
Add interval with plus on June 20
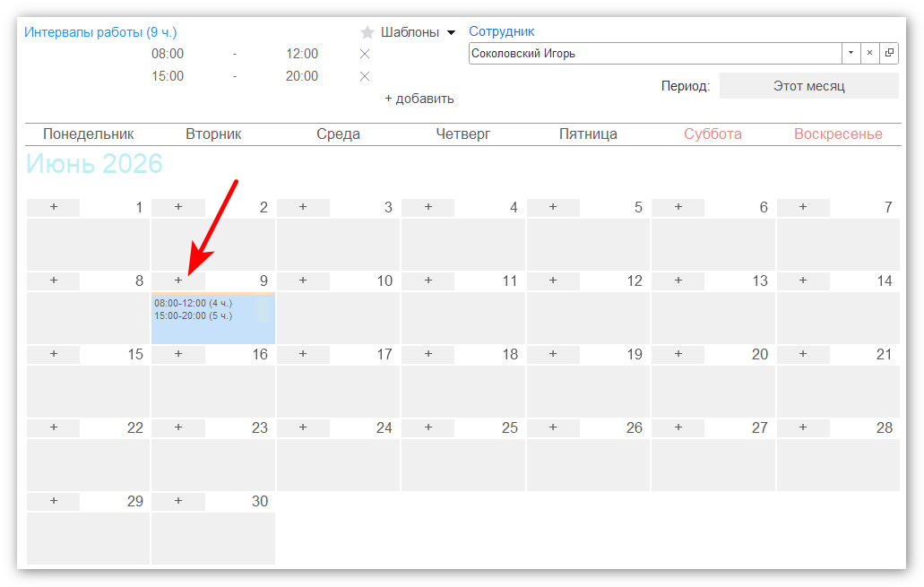(x=678, y=354)
